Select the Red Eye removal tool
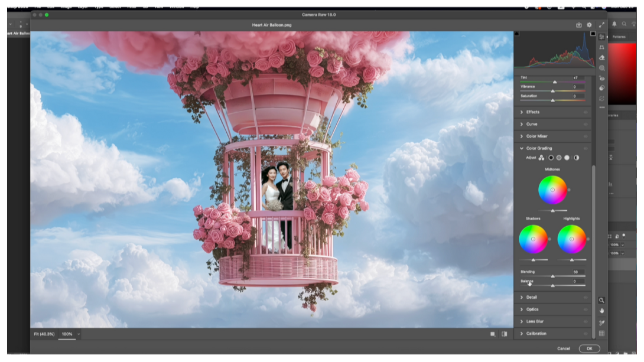 click(x=601, y=78)
